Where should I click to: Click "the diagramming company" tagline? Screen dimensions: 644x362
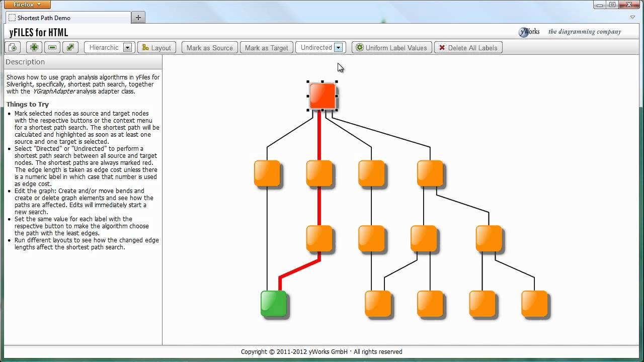(585, 32)
